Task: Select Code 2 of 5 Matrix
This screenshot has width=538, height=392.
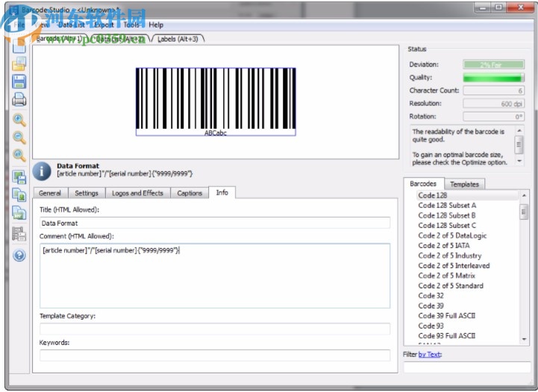Action: [x=447, y=276]
